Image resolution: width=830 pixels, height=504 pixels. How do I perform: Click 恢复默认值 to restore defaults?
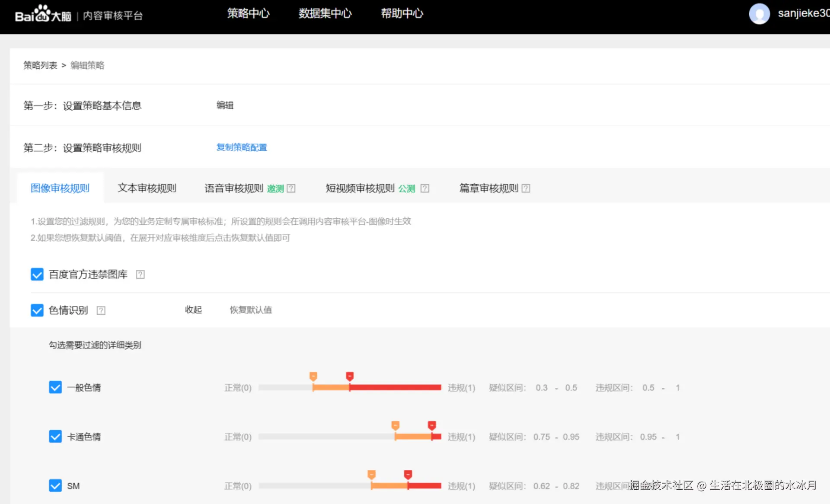click(251, 310)
